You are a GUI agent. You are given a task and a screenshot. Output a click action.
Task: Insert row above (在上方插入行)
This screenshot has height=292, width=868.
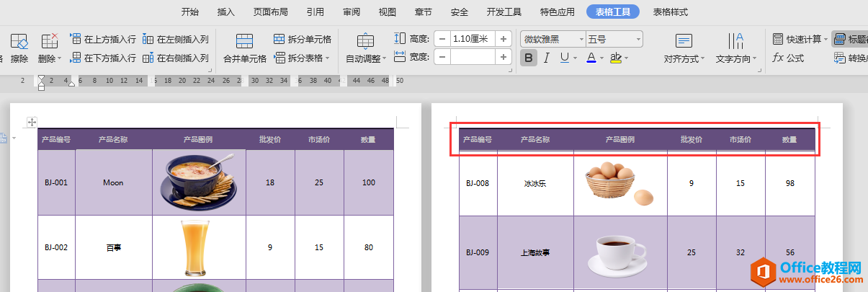click(102, 39)
